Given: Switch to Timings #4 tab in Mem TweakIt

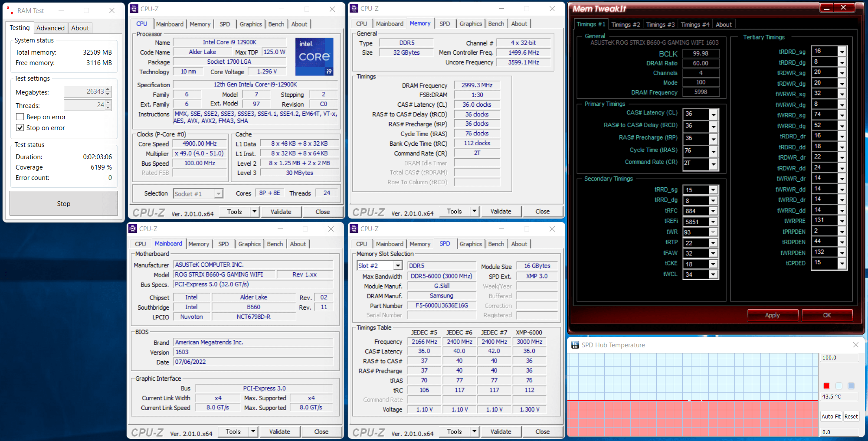Looking at the screenshot, I should pos(695,25).
